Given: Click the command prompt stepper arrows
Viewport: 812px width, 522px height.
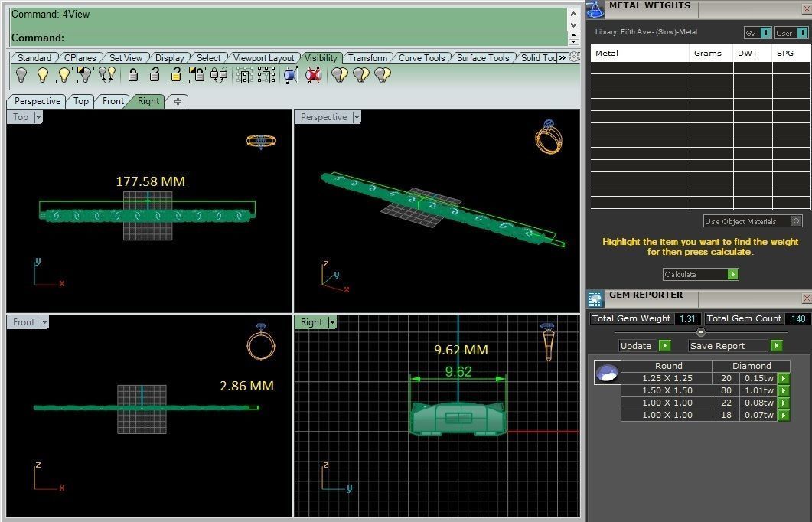Looking at the screenshot, I should [573, 38].
